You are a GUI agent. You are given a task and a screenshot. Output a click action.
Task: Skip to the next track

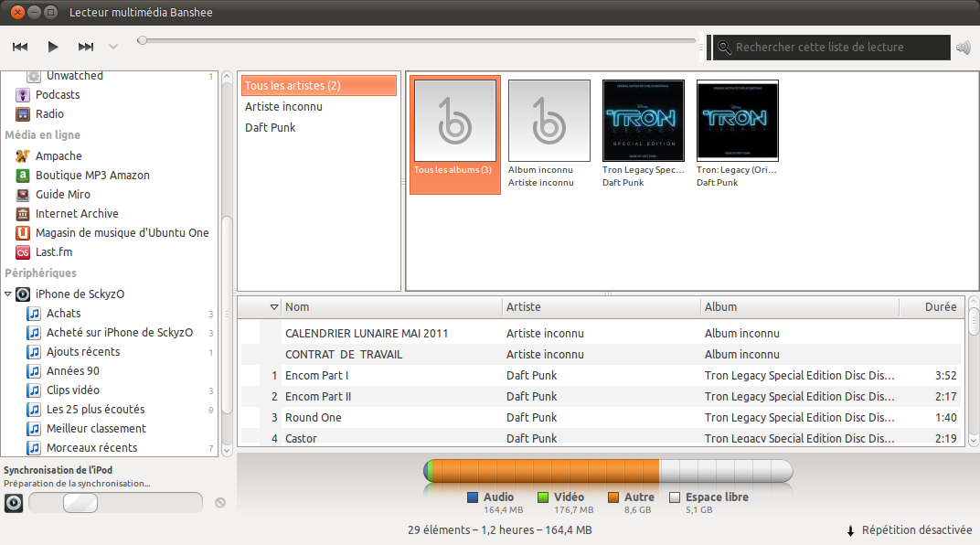click(86, 47)
